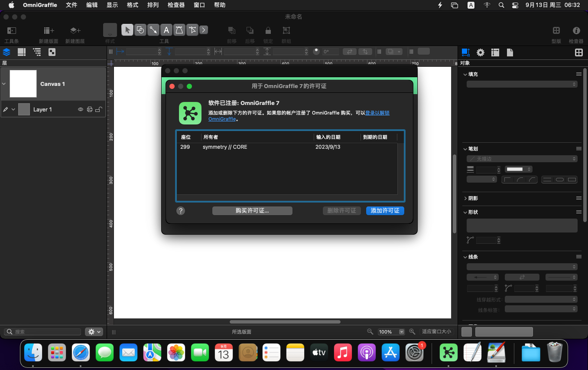Open the sidebar gear action menu
Screen dimensions: 588x370
(x=94, y=332)
